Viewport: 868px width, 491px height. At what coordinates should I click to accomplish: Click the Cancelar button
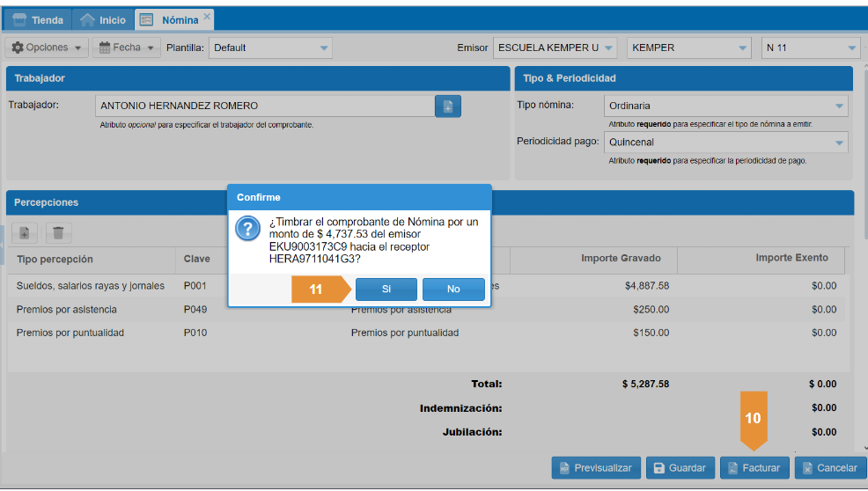tap(829, 468)
